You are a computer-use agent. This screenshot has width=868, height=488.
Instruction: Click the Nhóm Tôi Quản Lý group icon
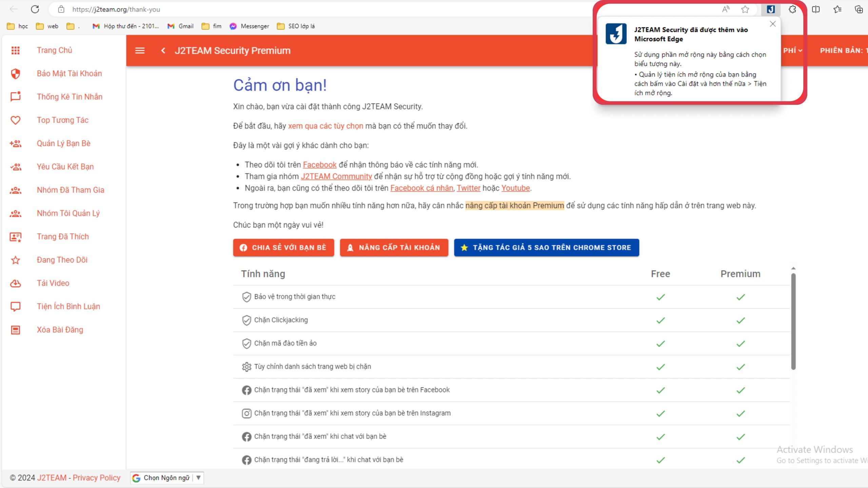pyautogui.click(x=16, y=213)
